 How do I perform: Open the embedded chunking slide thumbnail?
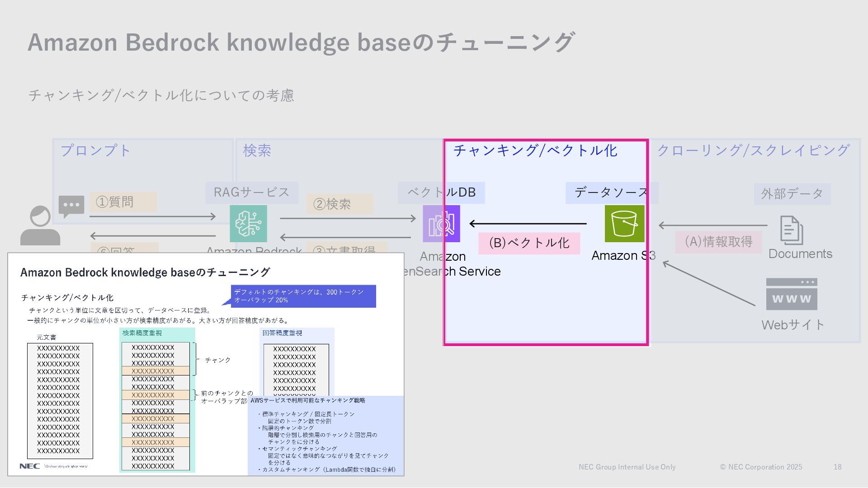pyautogui.click(x=206, y=364)
